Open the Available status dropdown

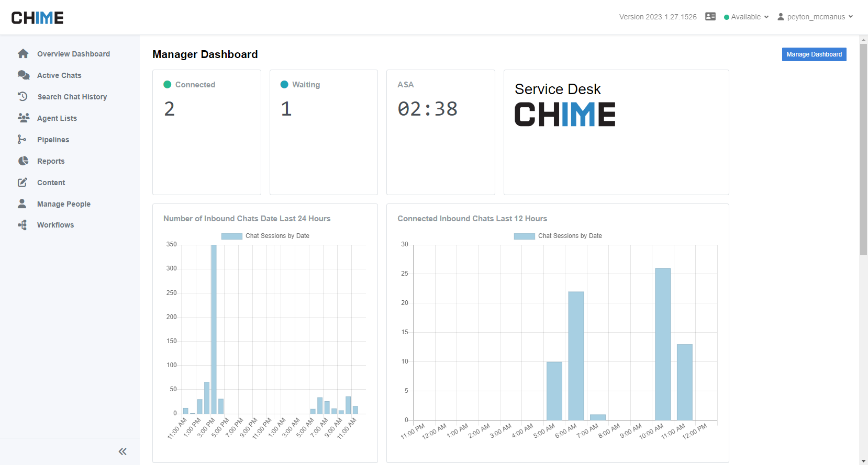point(747,17)
